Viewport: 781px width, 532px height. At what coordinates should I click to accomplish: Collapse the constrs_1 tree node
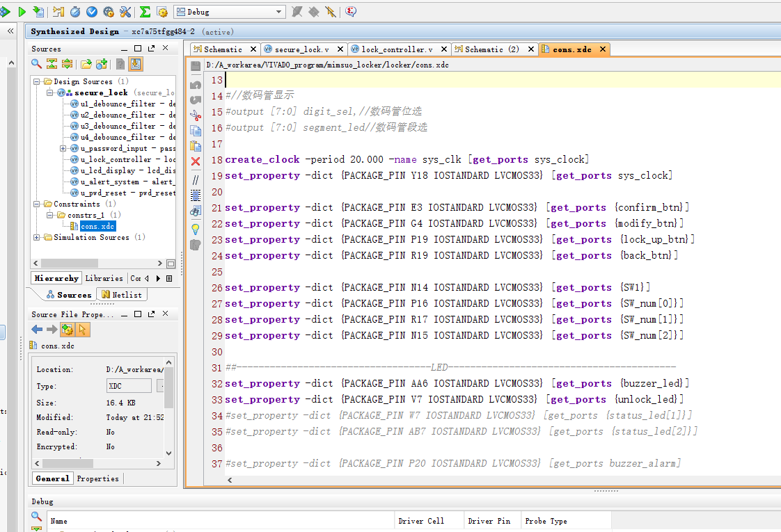pos(50,215)
